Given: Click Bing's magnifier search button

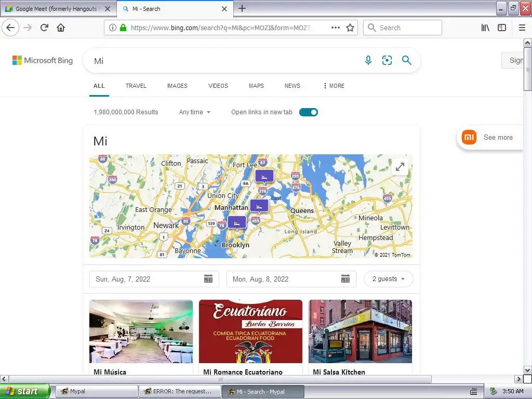Looking at the screenshot, I should pos(406,60).
